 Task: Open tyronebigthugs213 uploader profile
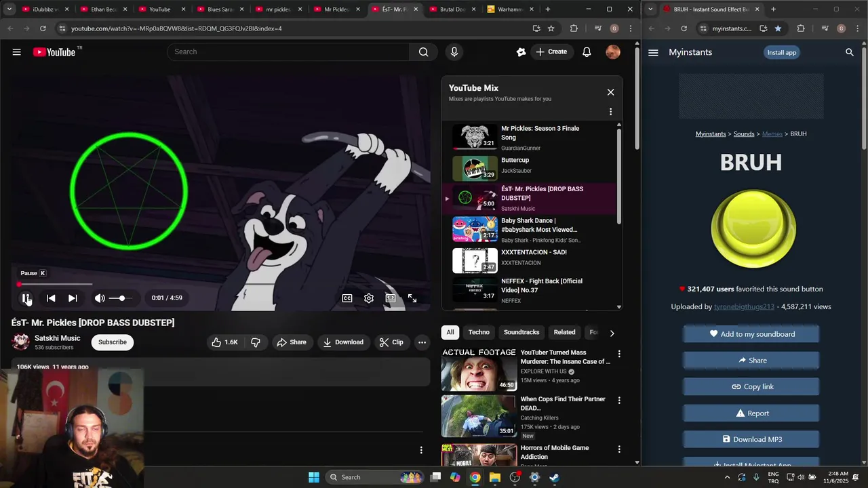744,307
